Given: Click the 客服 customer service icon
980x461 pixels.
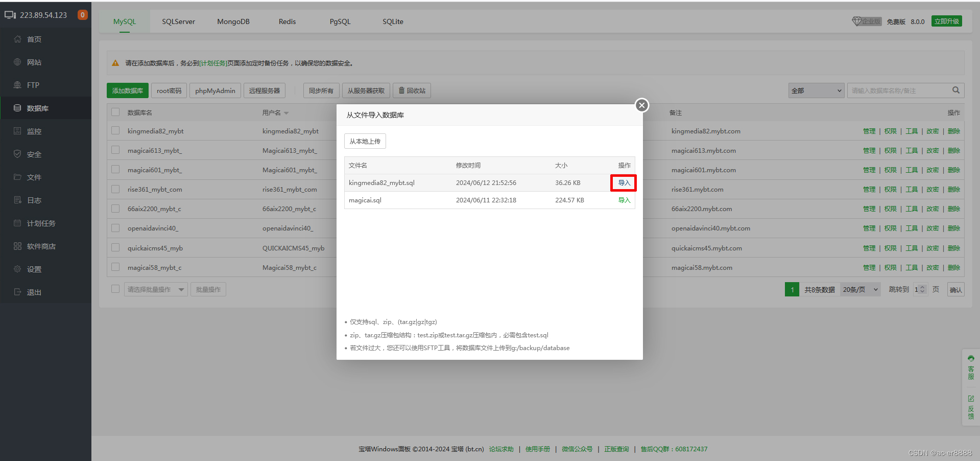Looking at the screenshot, I should (x=971, y=367).
